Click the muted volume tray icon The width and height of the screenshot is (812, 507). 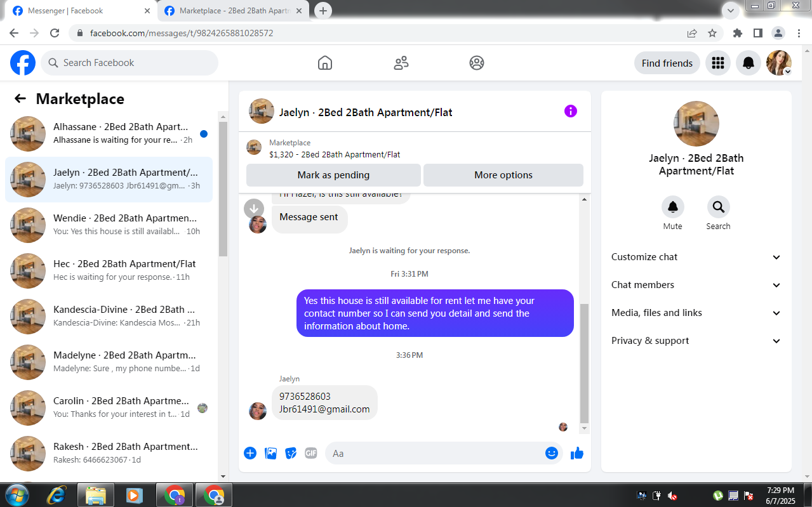click(673, 496)
